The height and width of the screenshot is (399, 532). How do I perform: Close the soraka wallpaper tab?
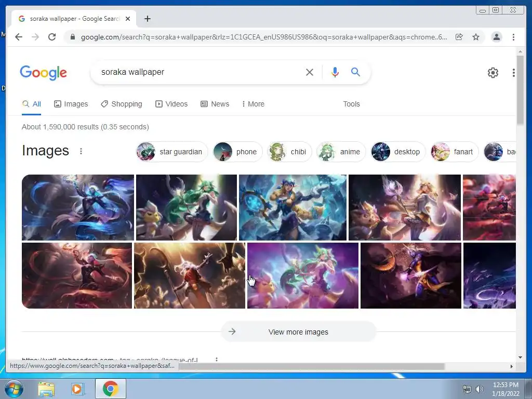tap(128, 19)
